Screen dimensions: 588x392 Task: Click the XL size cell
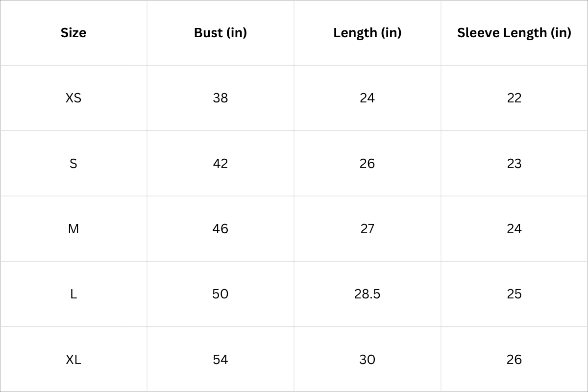click(73, 360)
